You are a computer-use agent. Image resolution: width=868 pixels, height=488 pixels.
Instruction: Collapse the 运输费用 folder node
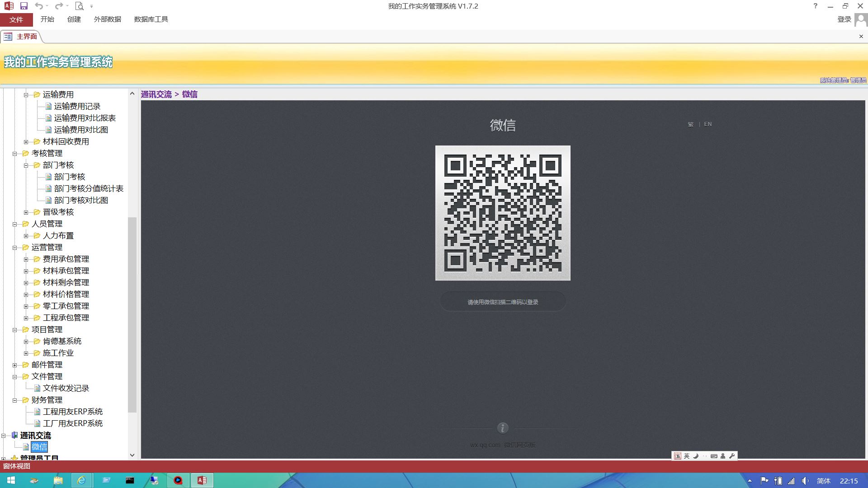(x=26, y=95)
